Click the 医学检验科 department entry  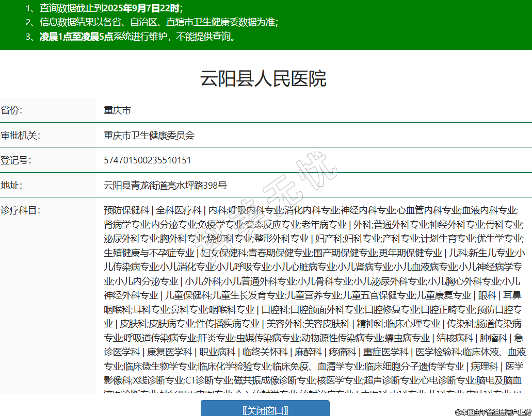pyautogui.click(x=438, y=352)
